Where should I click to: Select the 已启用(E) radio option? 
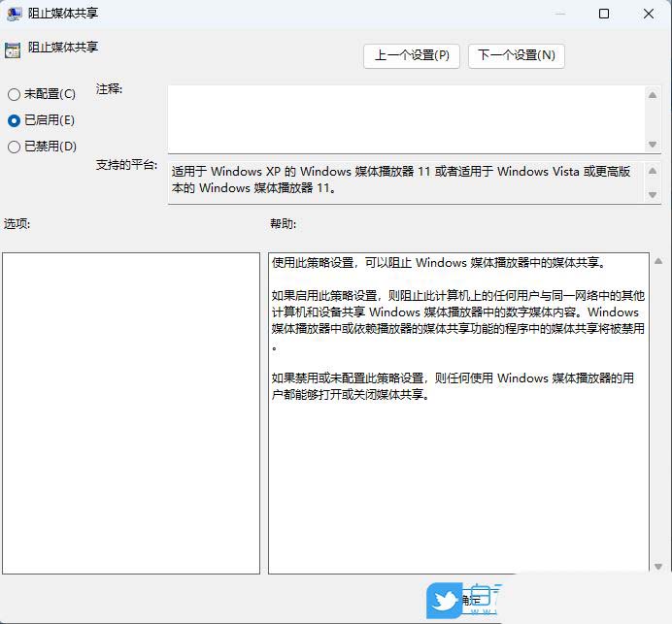(x=14, y=120)
